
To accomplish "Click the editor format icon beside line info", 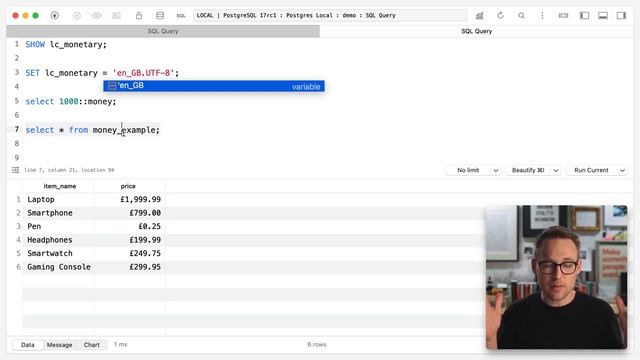I will coord(16,170).
